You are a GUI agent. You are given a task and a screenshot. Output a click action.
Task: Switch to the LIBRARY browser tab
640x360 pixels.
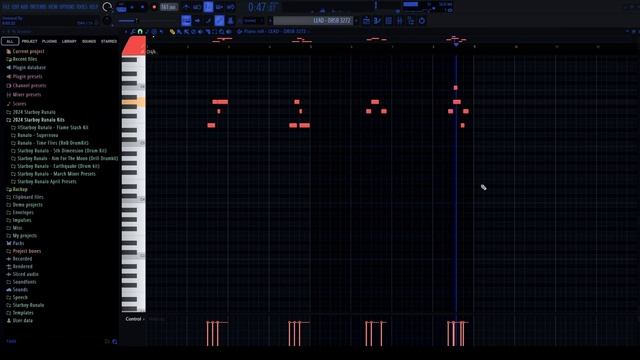click(x=69, y=41)
